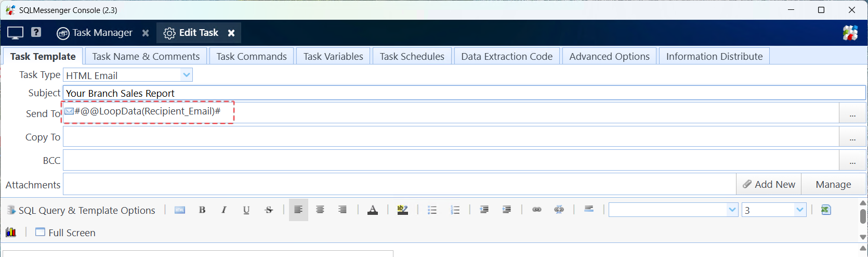Open the Advanced Options tab
868x257 pixels.
pos(609,56)
